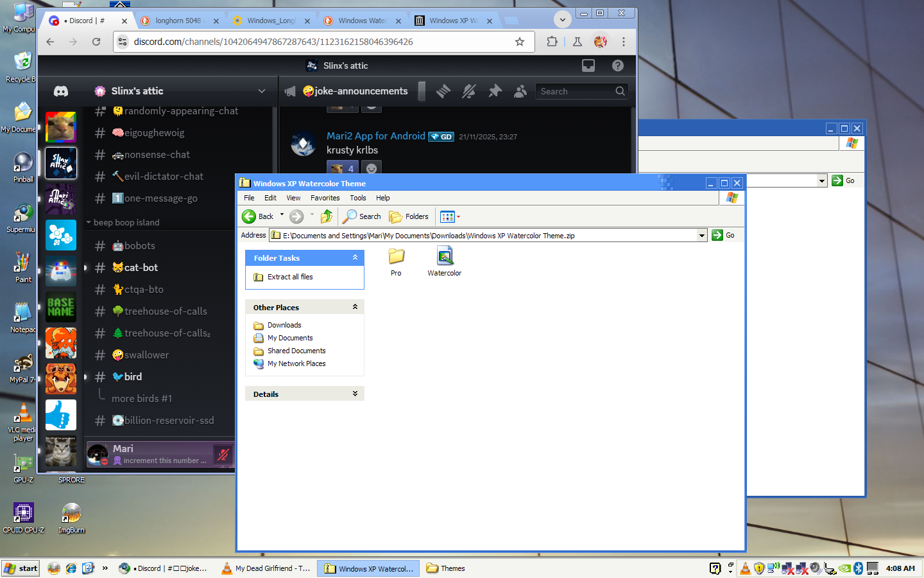Click the Folders button in Explorer toolbar
Image resolution: width=924 pixels, height=578 pixels.
click(409, 216)
